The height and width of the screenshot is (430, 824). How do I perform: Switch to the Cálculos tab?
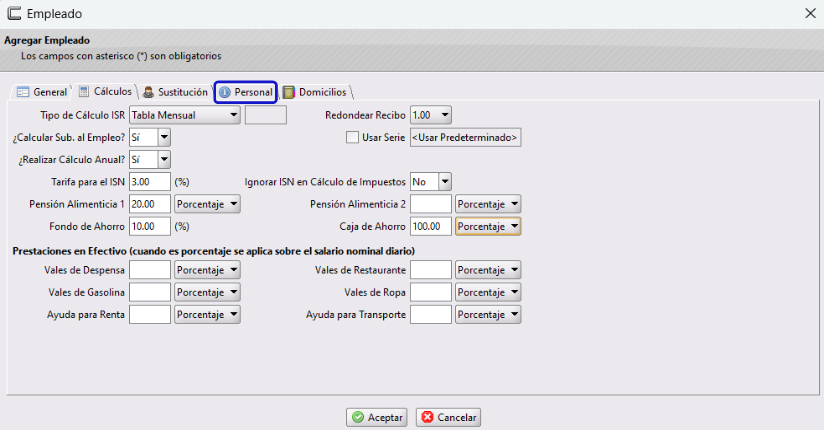coord(105,91)
